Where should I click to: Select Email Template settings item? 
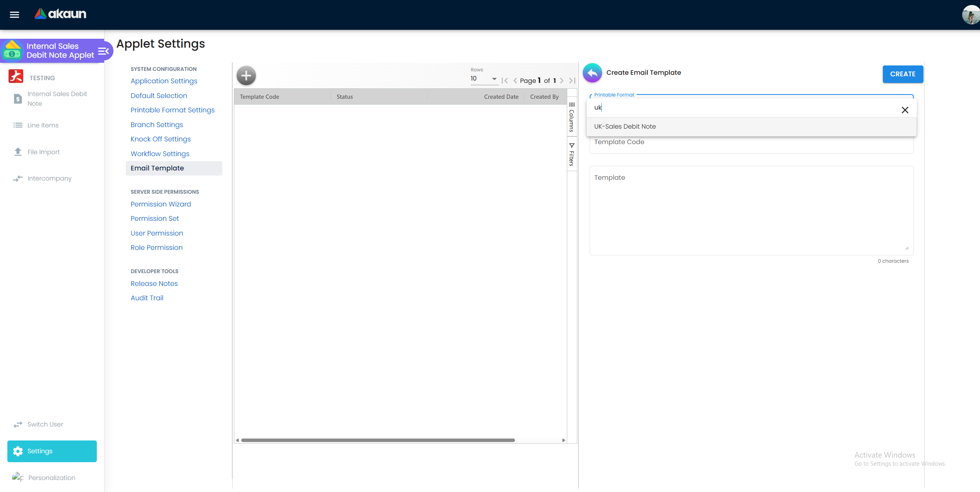(174, 168)
